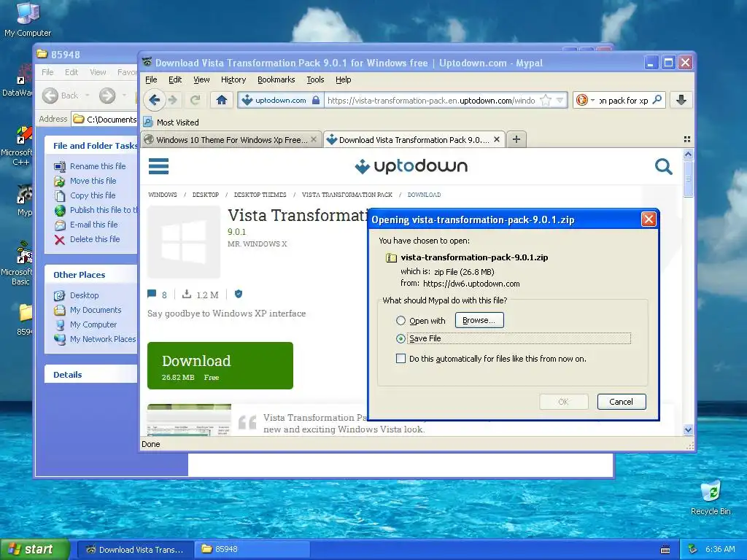747x560 pixels.
Task: Open My Network Places in Explorer
Action: coord(102,339)
